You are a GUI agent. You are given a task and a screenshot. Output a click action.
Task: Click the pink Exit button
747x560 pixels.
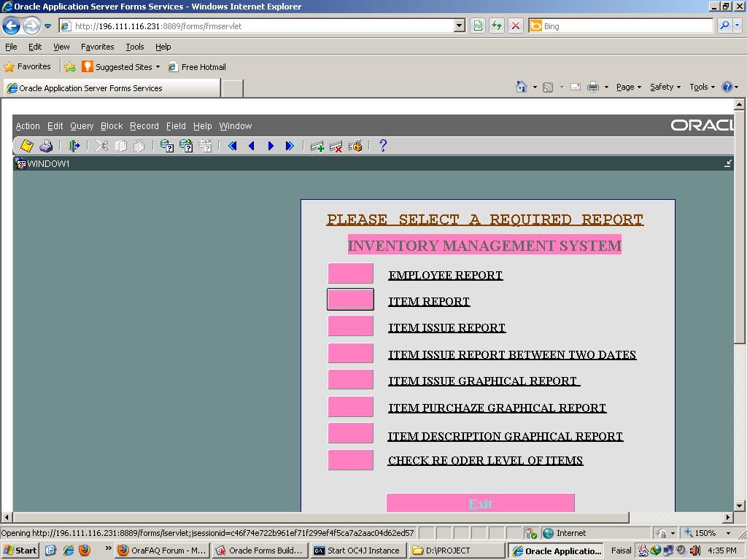click(x=480, y=503)
